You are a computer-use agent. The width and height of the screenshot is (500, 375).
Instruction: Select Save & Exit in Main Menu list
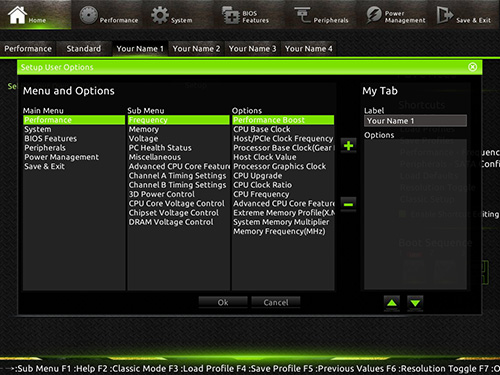(x=74, y=166)
